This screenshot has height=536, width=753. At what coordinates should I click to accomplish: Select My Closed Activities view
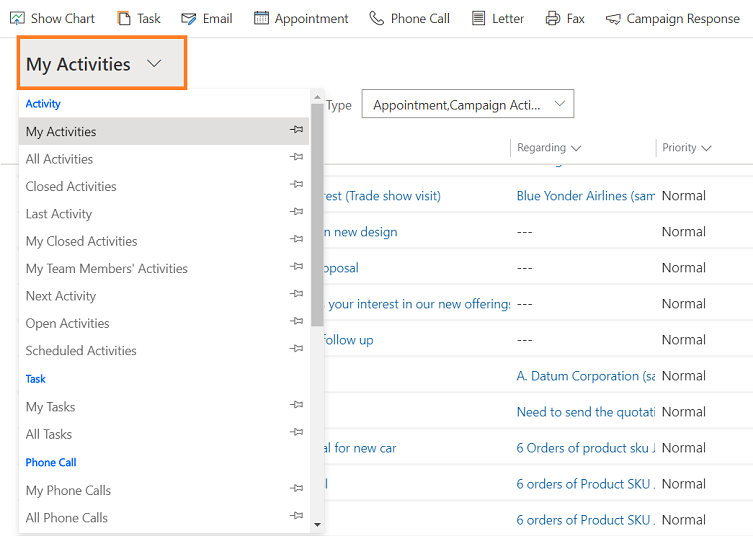(x=164, y=241)
